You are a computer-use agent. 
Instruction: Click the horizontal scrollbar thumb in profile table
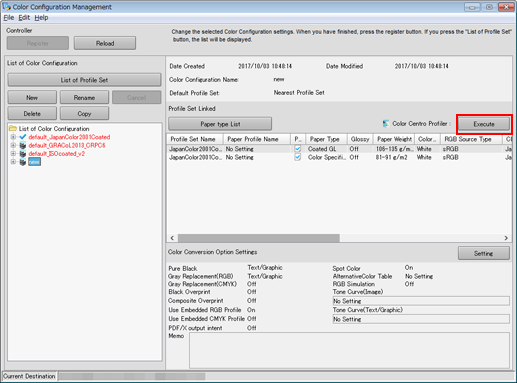(x=259, y=238)
